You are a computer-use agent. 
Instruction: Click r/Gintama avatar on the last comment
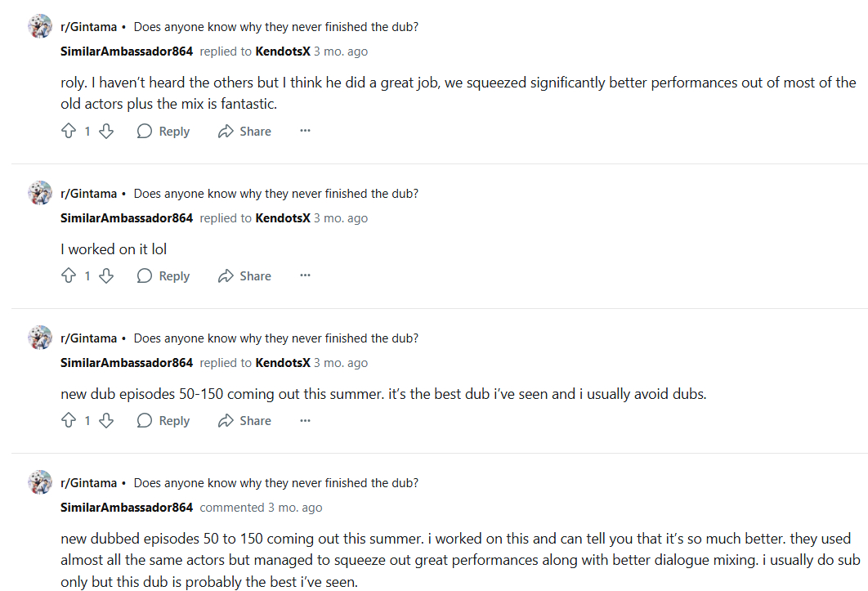tap(40, 482)
